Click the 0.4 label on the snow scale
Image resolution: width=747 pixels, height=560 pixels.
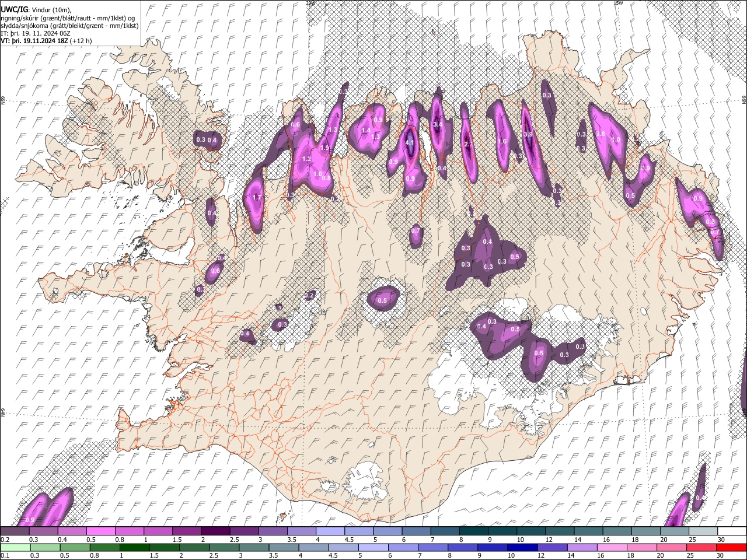click(62, 540)
